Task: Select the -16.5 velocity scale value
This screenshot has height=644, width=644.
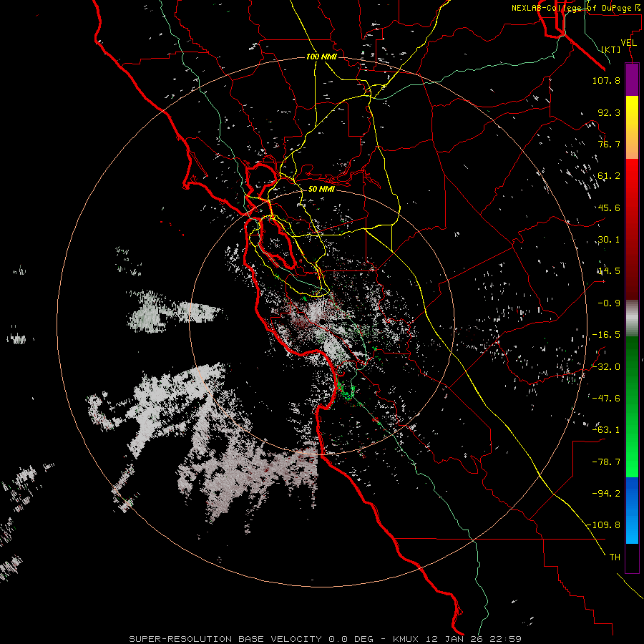Action: point(606,335)
